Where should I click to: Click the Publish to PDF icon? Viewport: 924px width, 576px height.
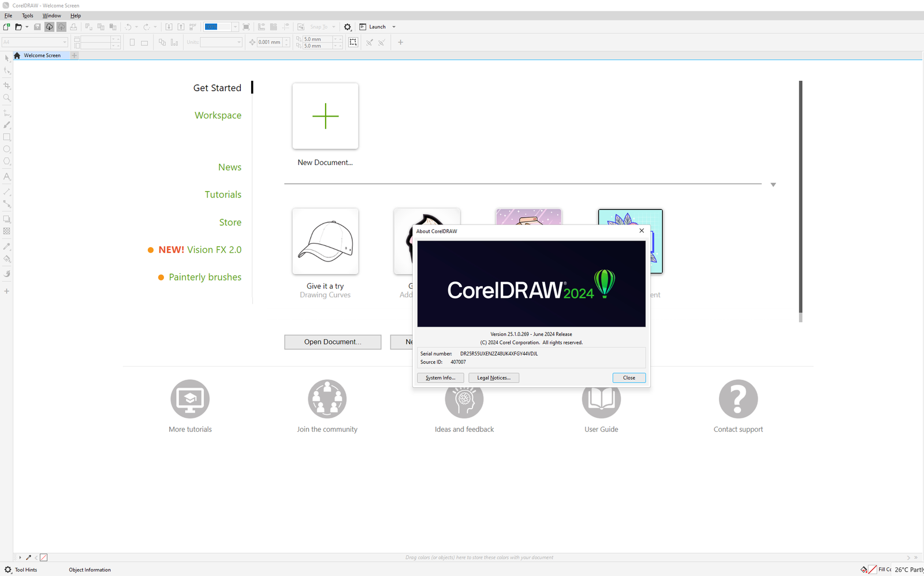point(193,27)
